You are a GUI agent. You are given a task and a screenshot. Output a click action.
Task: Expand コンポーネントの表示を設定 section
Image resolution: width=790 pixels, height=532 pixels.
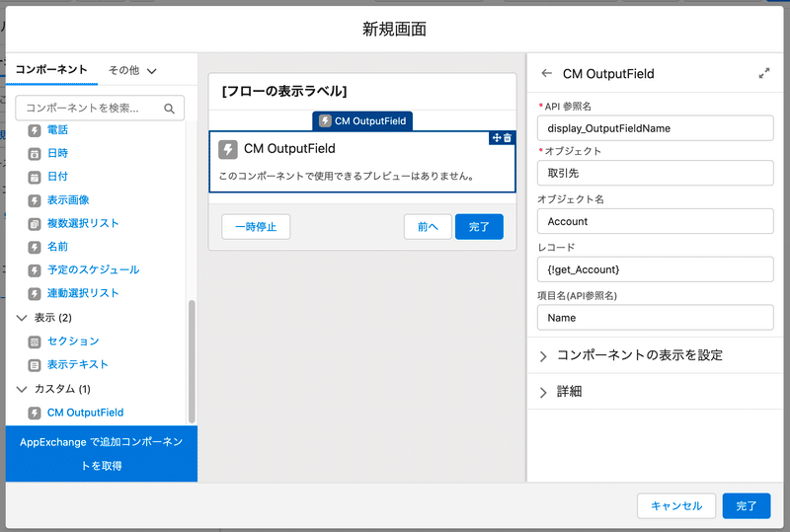[x=543, y=355]
